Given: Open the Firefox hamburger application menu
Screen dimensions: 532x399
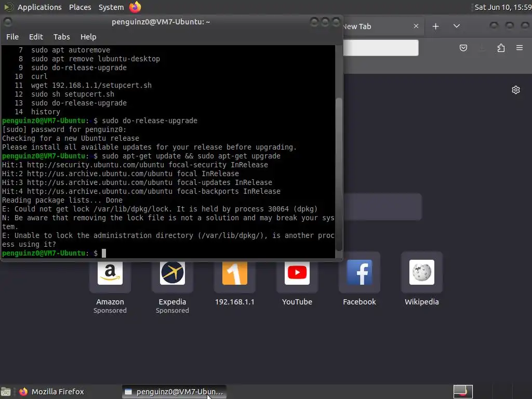Looking at the screenshot, I should 519,48.
